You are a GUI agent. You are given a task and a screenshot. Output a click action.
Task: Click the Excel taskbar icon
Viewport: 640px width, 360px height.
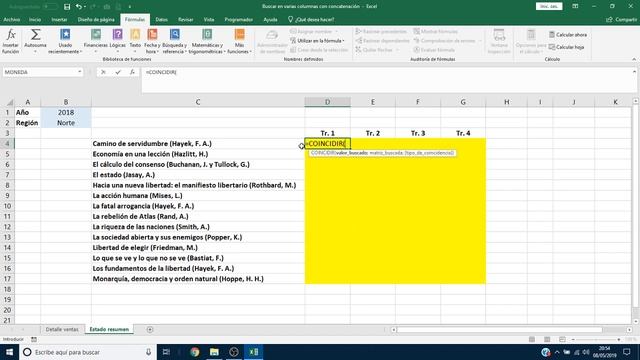[x=253, y=352]
